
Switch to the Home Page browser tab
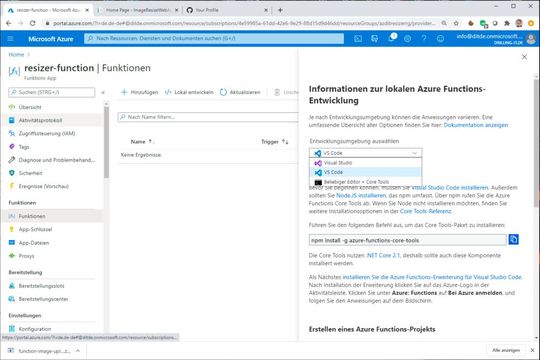(138, 10)
